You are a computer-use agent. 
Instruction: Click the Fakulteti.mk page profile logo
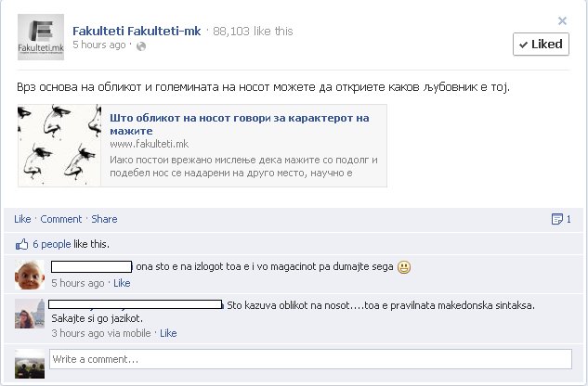[x=41, y=37]
